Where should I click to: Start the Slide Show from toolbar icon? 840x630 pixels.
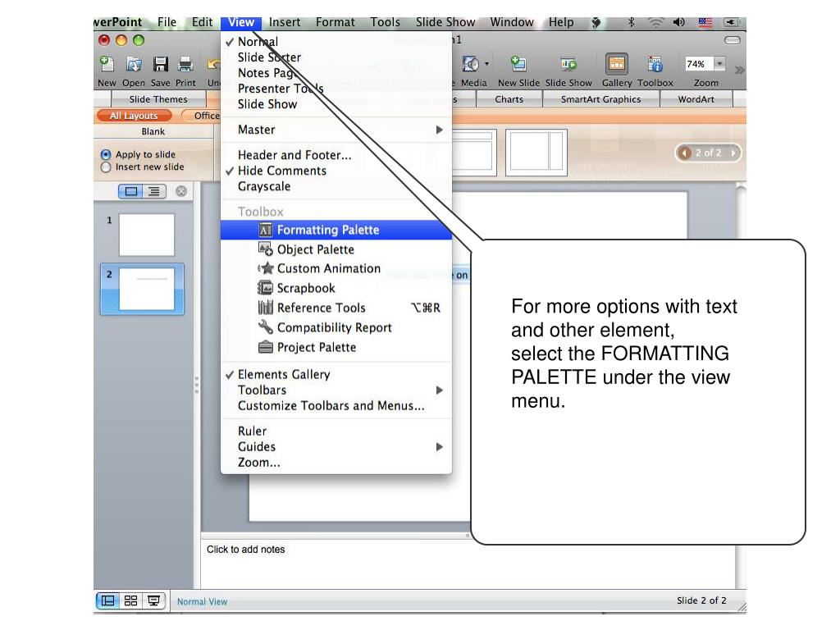[568, 64]
